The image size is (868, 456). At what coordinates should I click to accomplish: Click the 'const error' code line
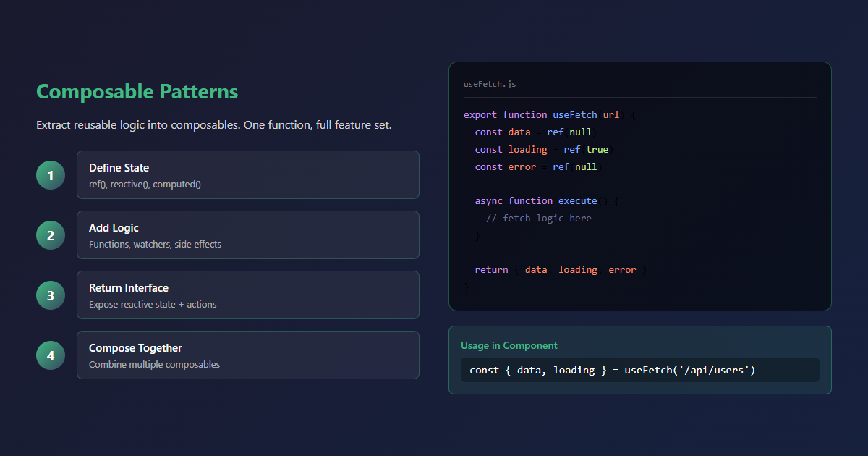coord(538,166)
